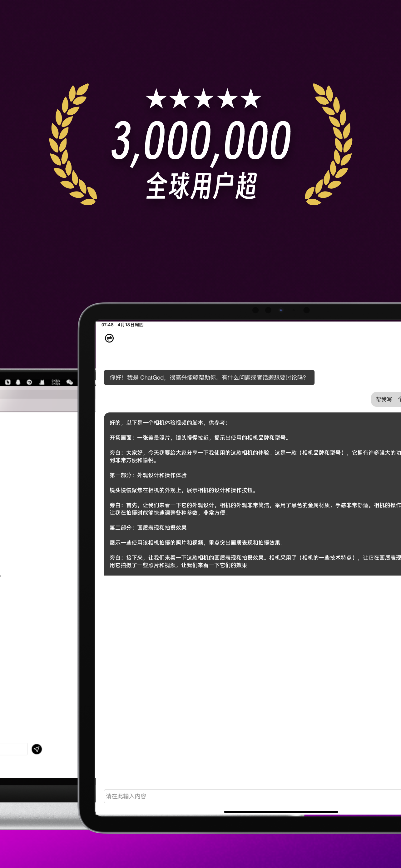
Task: Tap the user message '帮我写一个' bubble
Action: [386, 399]
